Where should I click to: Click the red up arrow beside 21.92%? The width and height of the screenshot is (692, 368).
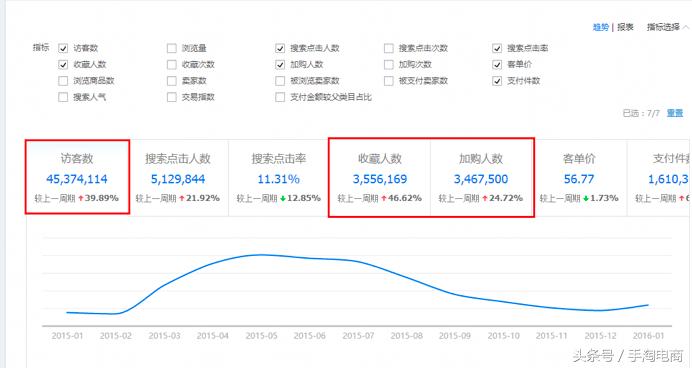[182, 199]
